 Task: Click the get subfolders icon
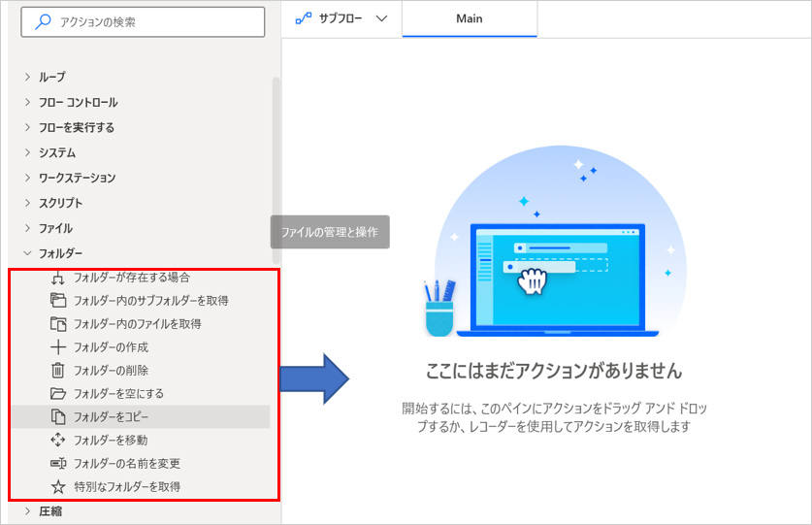[x=57, y=300]
